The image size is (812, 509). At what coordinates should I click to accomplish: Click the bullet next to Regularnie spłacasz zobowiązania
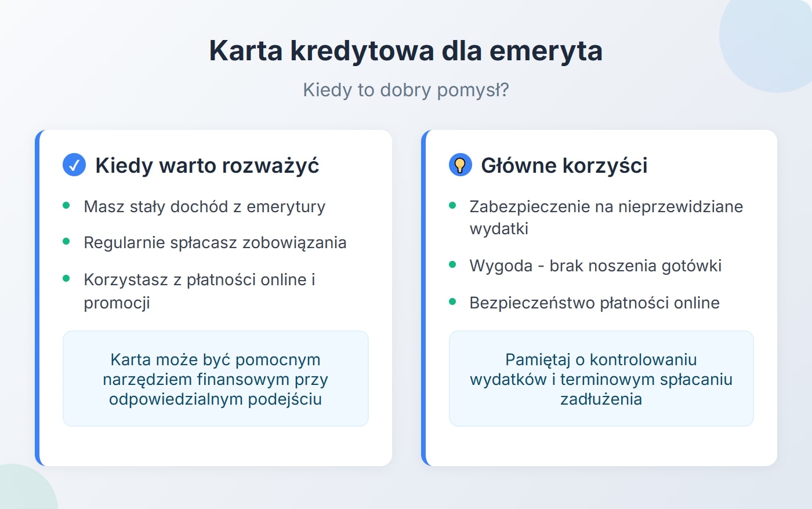(x=68, y=241)
